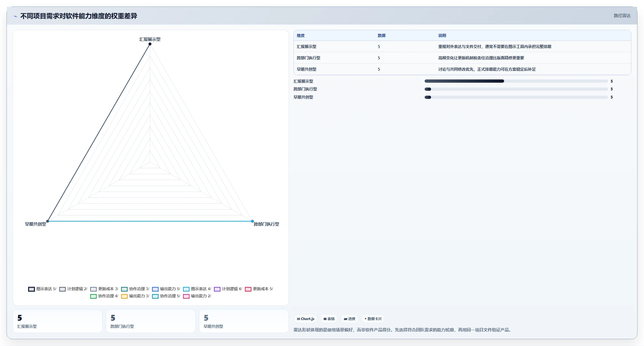Toggle the 输出能力 5/ legend entry

click(166, 289)
